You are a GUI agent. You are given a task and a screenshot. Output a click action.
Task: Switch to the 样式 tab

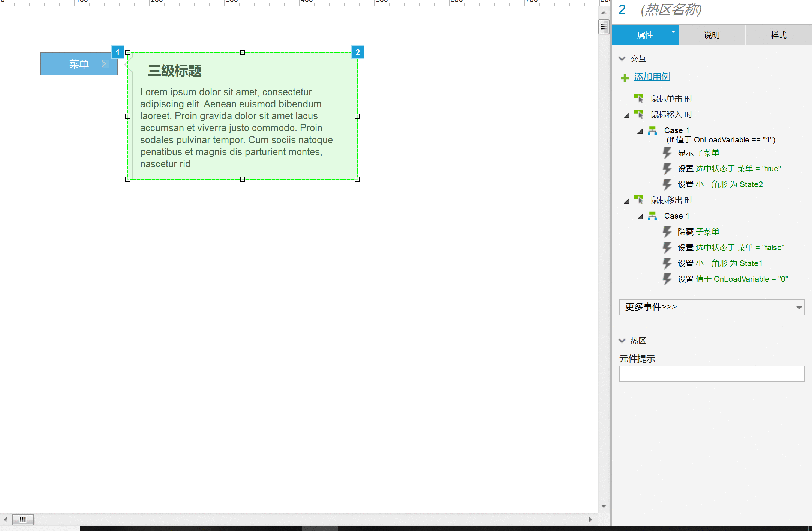779,35
